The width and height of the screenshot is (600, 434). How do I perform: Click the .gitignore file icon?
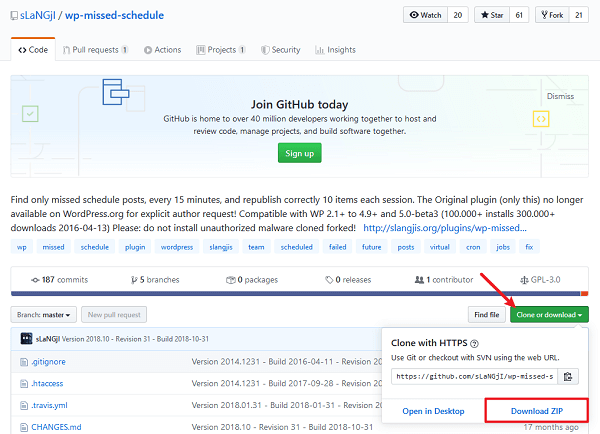point(24,362)
